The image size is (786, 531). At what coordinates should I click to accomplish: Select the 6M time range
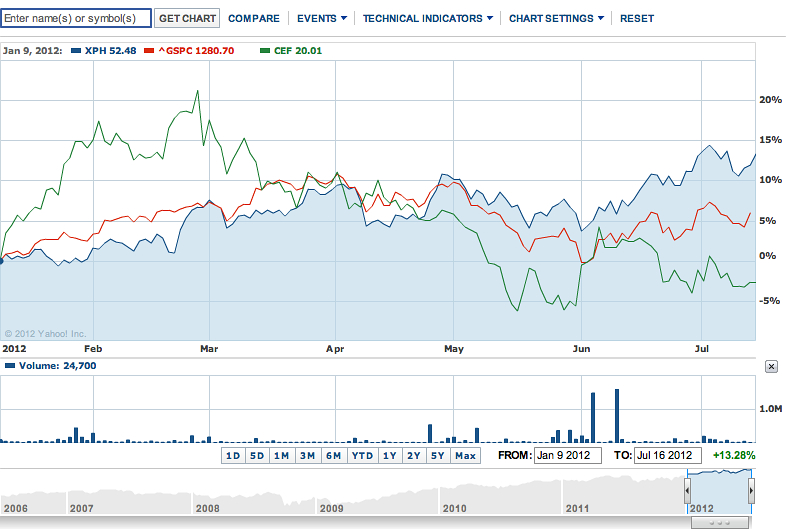click(333, 455)
